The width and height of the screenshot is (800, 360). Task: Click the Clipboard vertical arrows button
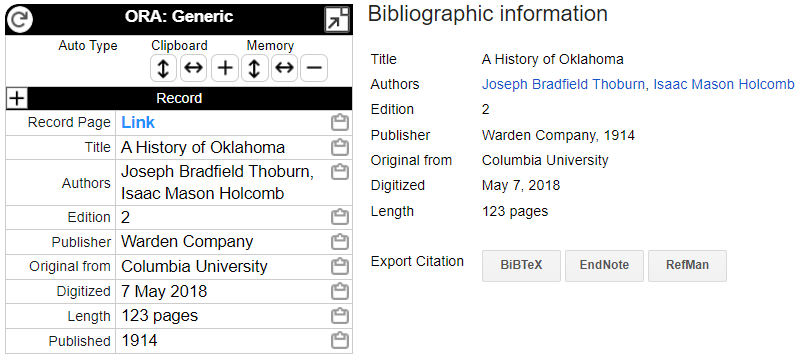coord(163,68)
